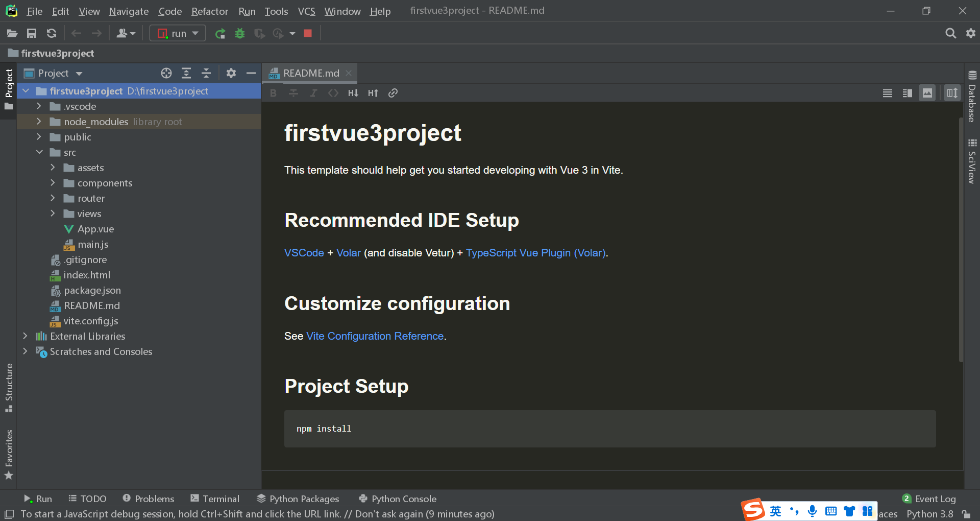Apply strikethrough formatting in markdown toolbar
Image resolution: width=980 pixels, height=521 pixels.
tap(293, 93)
